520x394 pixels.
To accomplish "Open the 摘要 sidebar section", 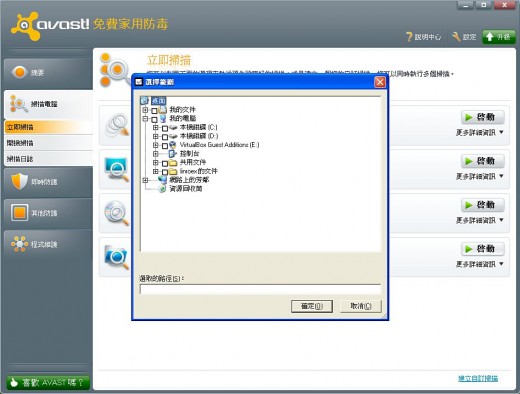I will 49,72.
